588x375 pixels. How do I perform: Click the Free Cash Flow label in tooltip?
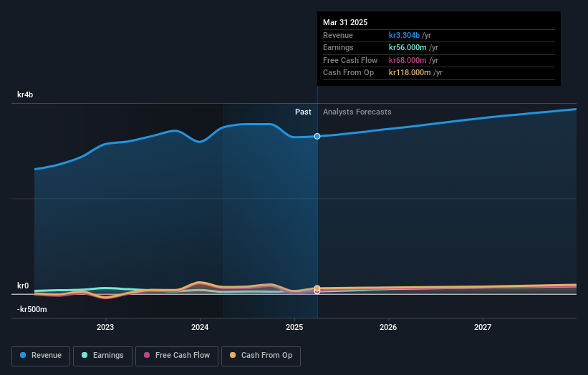click(350, 60)
